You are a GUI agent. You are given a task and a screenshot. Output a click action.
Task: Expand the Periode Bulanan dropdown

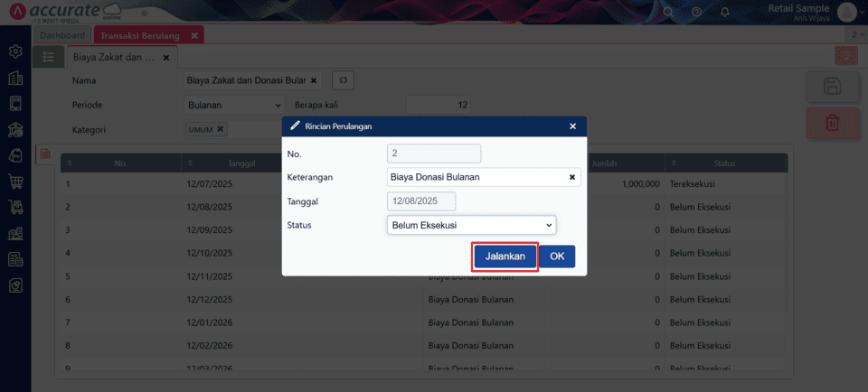click(233, 105)
